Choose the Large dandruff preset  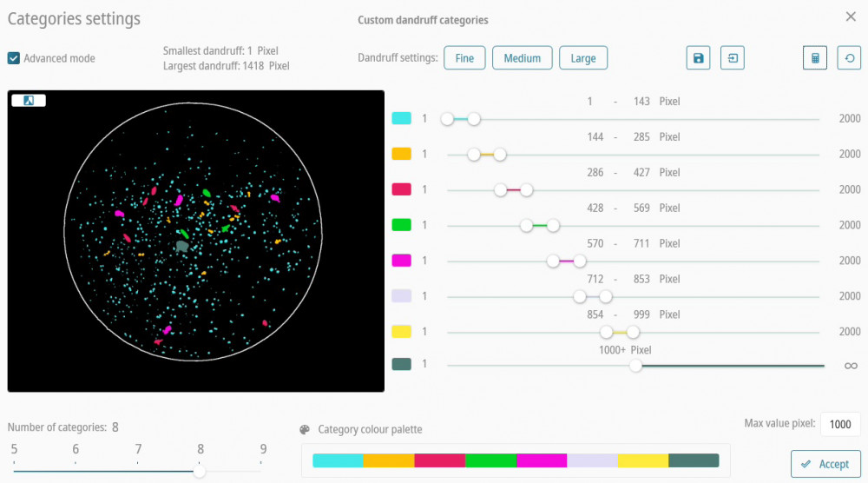(x=583, y=58)
